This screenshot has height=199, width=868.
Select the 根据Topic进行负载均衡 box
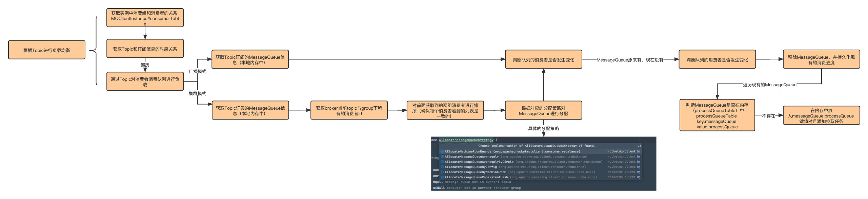click(47, 50)
